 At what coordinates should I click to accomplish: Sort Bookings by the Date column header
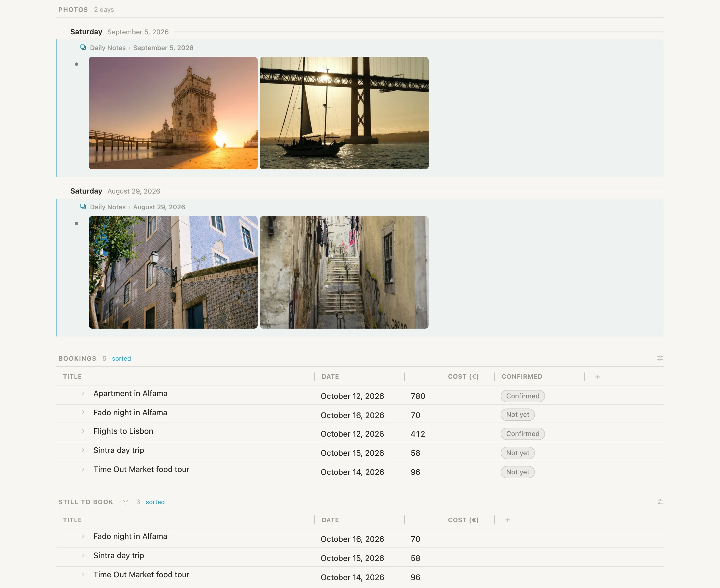330,377
